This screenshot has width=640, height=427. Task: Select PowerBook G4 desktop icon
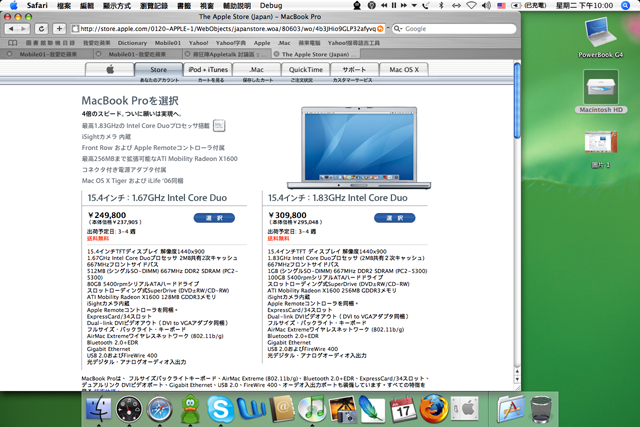pos(601,37)
